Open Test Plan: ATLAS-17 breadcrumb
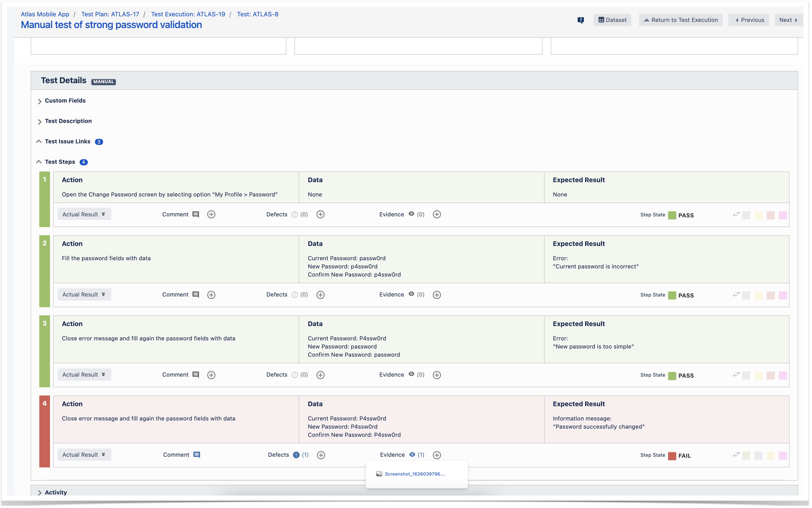The width and height of the screenshot is (812, 508). point(110,14)
